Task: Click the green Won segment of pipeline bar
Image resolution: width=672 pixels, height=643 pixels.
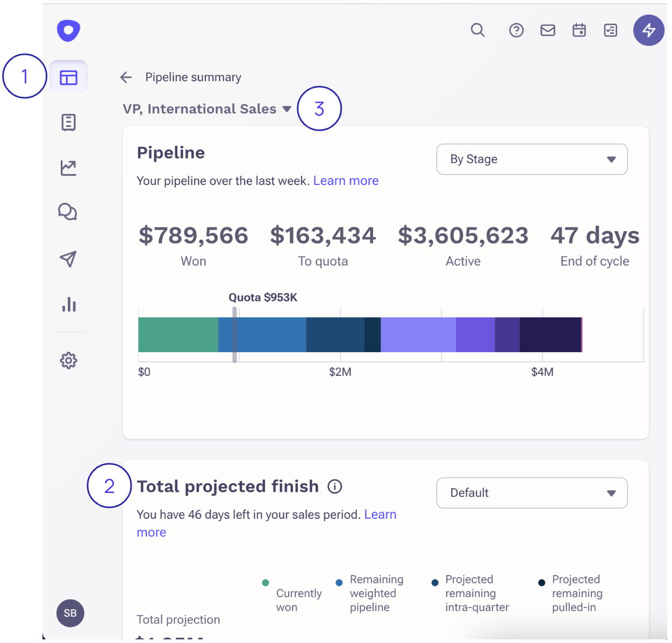Action: click(x=178, y=334)
